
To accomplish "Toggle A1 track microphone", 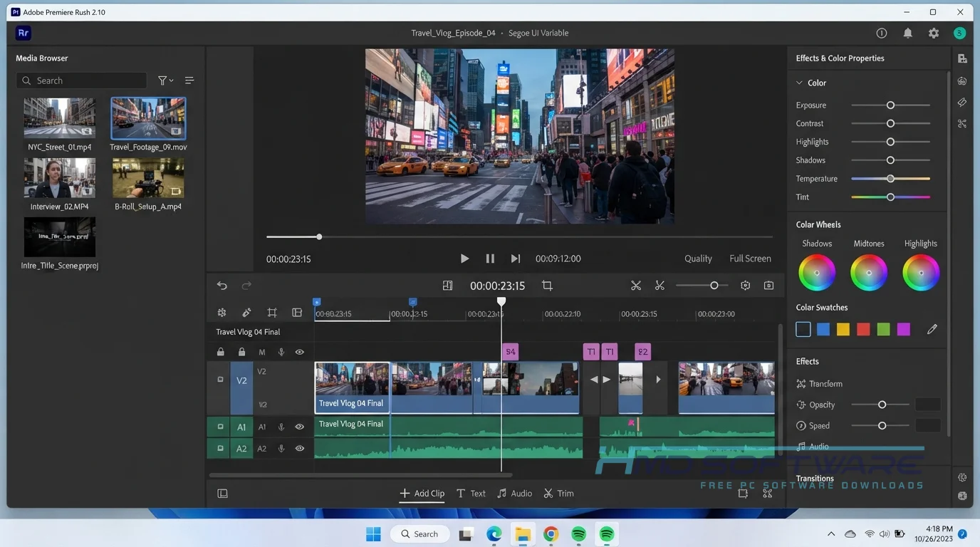I will (281, 427).
